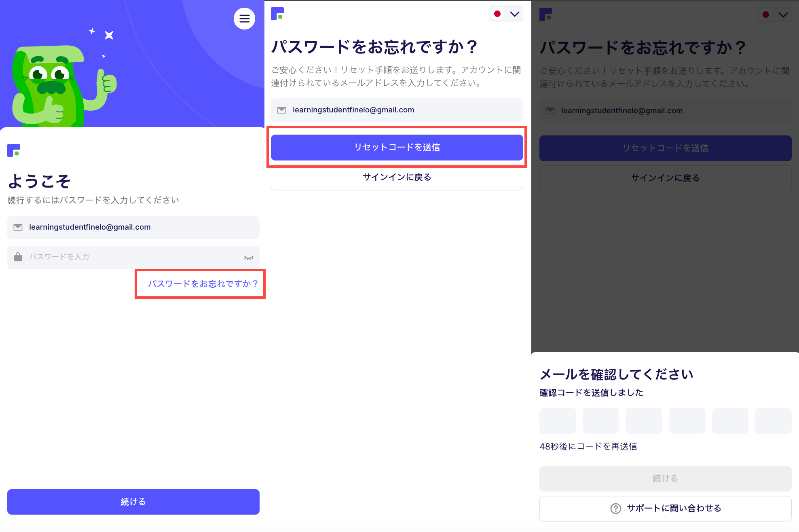Click the dimmed リセットコードを送信 button on the right screen
Viewport: 799px width, 532px height.
pos(666,148)
